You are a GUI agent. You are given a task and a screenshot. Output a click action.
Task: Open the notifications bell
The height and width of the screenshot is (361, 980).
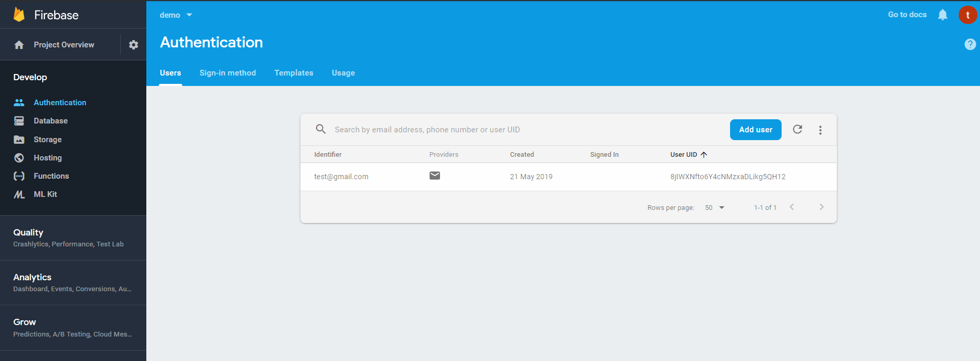pyautogui.click(x=943, y=15)
